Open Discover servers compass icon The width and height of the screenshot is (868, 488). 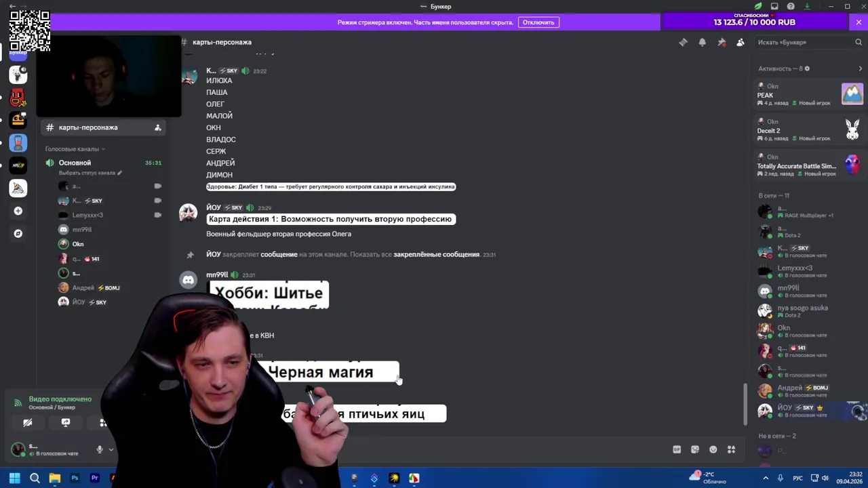point(18,234)
